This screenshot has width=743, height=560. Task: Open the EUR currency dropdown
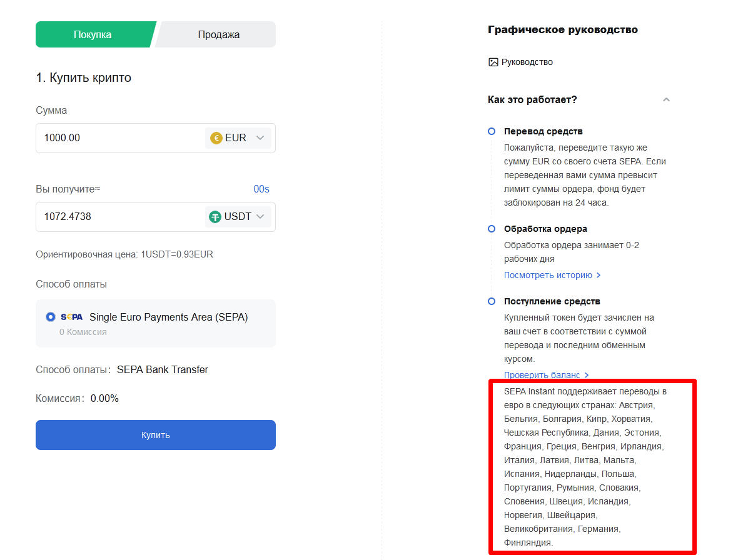(x=238, y=137)
